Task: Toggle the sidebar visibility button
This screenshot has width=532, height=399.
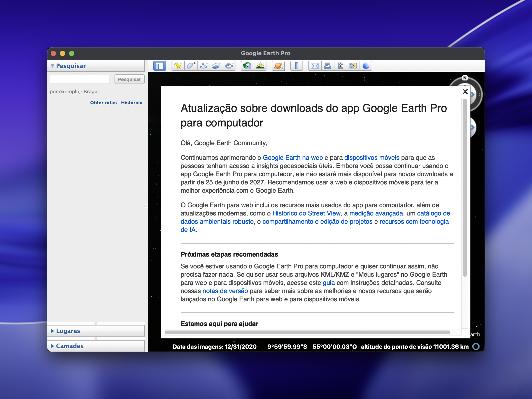Action: [159, 66]
